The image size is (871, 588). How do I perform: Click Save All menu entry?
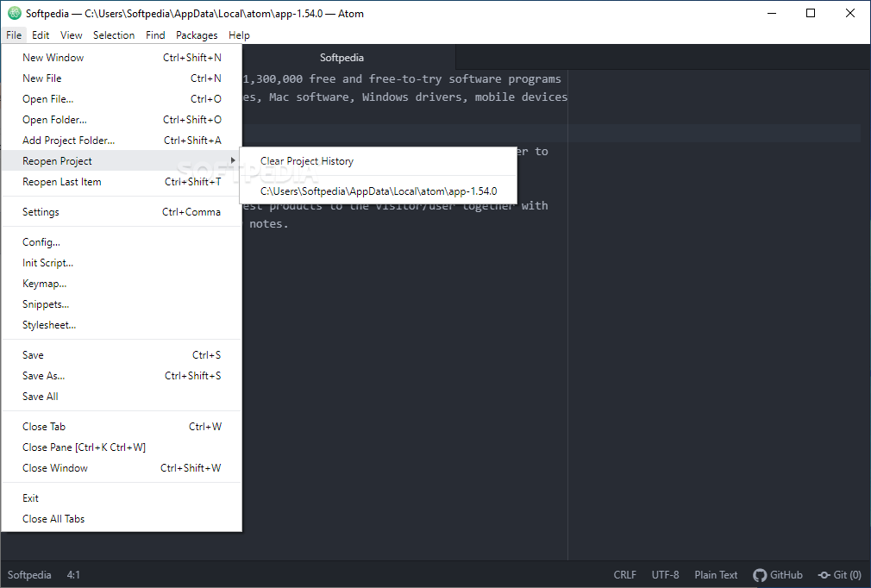(x=122, y=396)
